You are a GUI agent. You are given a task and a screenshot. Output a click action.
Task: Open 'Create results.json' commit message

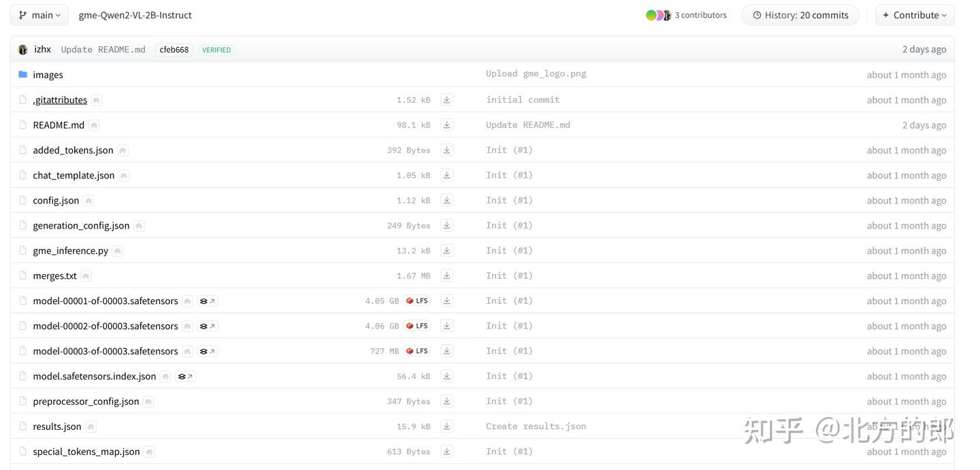click(x=536, y=426)
